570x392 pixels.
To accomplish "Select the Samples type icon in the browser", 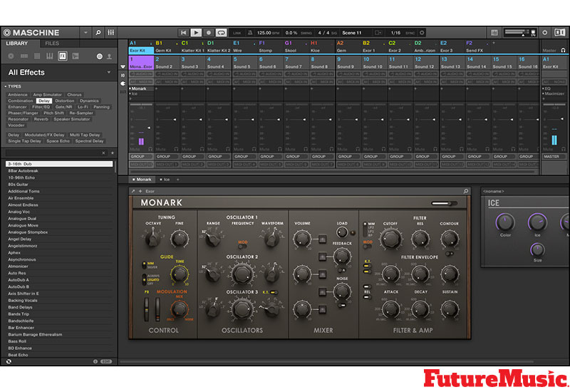I will [x=76, y=56].
